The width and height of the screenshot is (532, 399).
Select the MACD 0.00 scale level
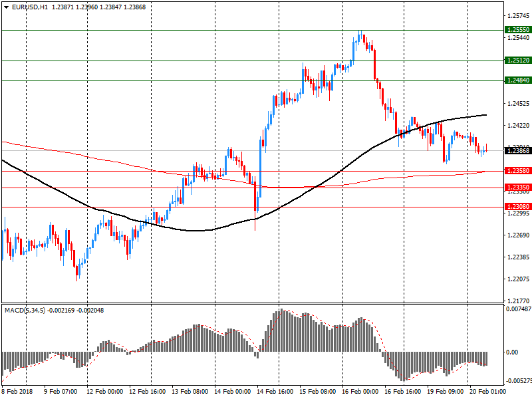pyautogui.click(x=512, y=352)
